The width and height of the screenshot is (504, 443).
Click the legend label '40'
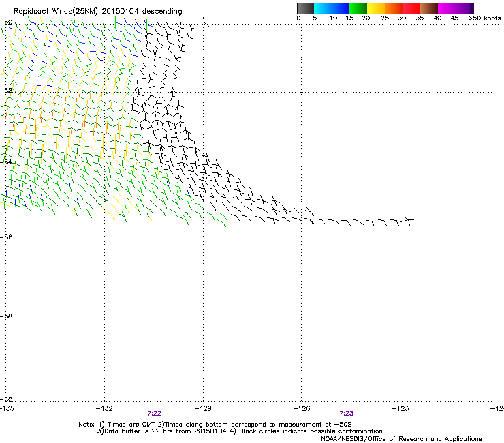point(437,18)
